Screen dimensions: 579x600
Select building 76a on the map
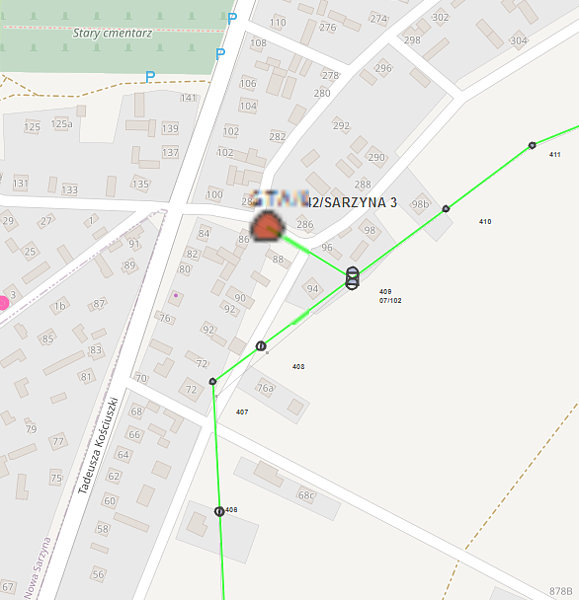pyautogui.click(x=273, y=395)
